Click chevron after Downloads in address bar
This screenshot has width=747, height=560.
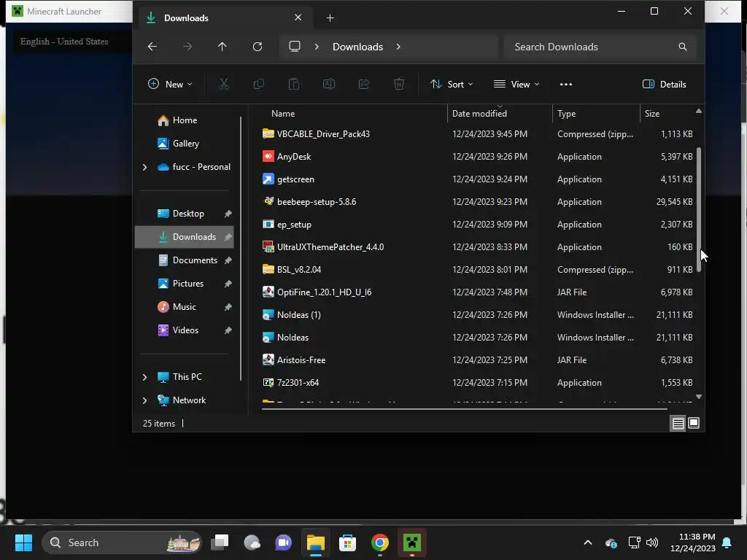(398, 47)
